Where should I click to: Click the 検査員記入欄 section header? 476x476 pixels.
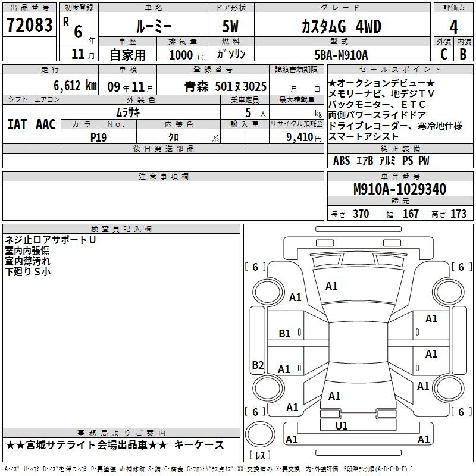point(121,228)
